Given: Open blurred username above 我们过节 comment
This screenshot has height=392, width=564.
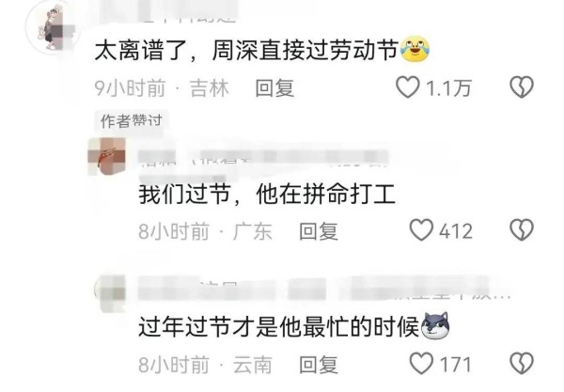Looking at the screenshot, I should point(262,157).
